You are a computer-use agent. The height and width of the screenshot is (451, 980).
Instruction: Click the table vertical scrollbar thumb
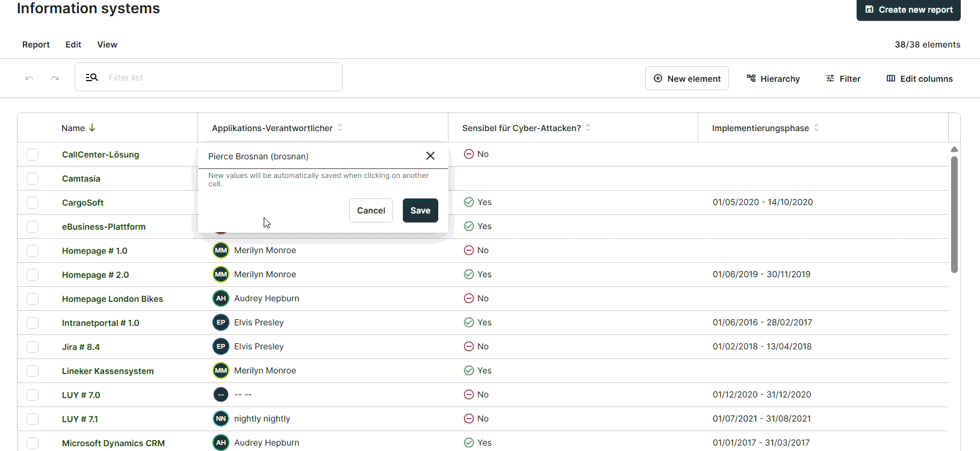click(x=954, y=215)
